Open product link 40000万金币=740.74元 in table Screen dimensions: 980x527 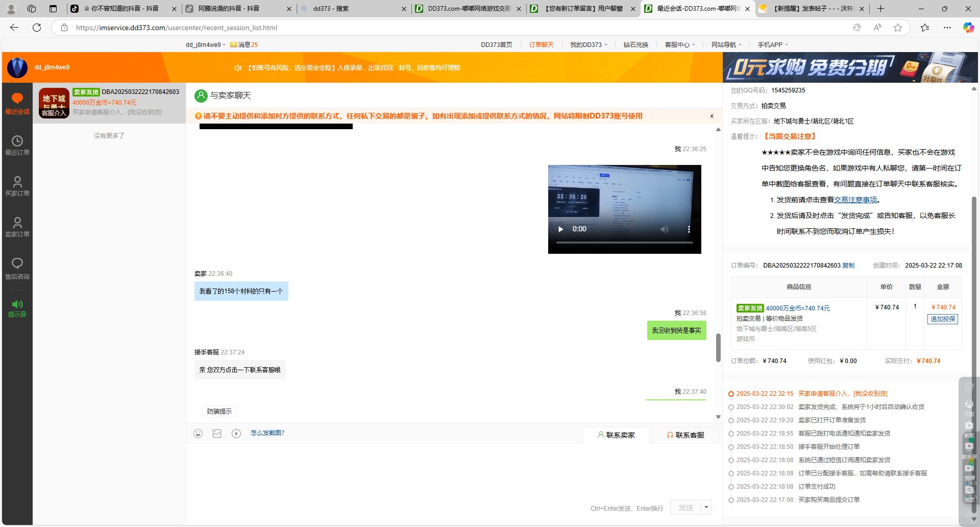click(798, 308)
